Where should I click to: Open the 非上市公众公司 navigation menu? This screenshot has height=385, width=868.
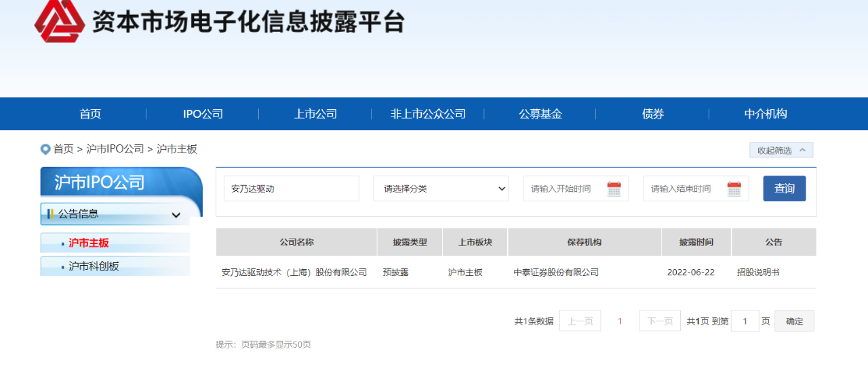click(428, 114)
